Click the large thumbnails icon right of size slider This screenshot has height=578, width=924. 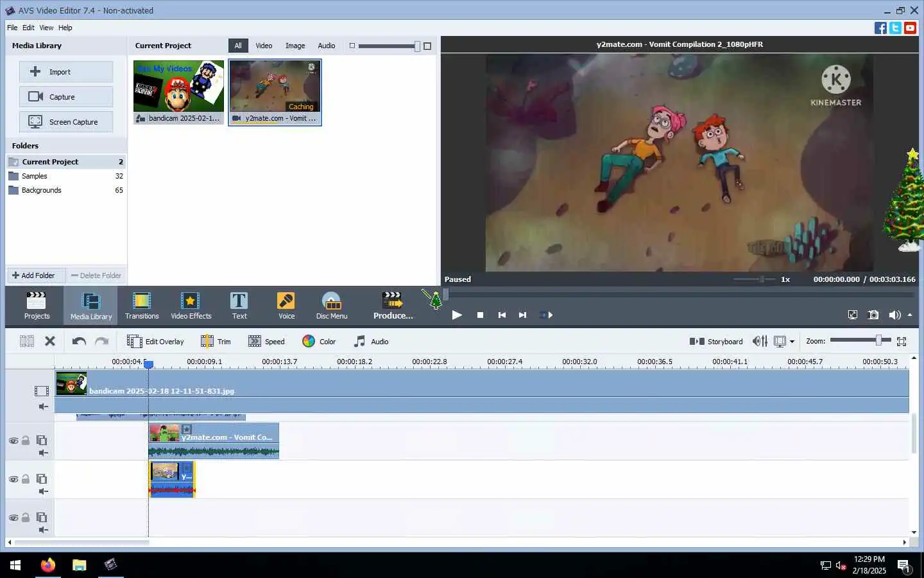coord(427,46)
